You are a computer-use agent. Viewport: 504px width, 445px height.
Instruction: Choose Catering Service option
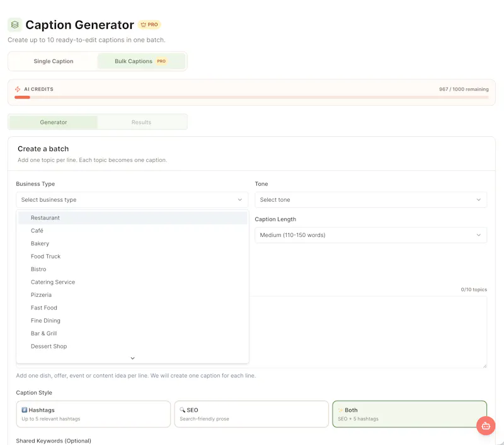(132, 282)
